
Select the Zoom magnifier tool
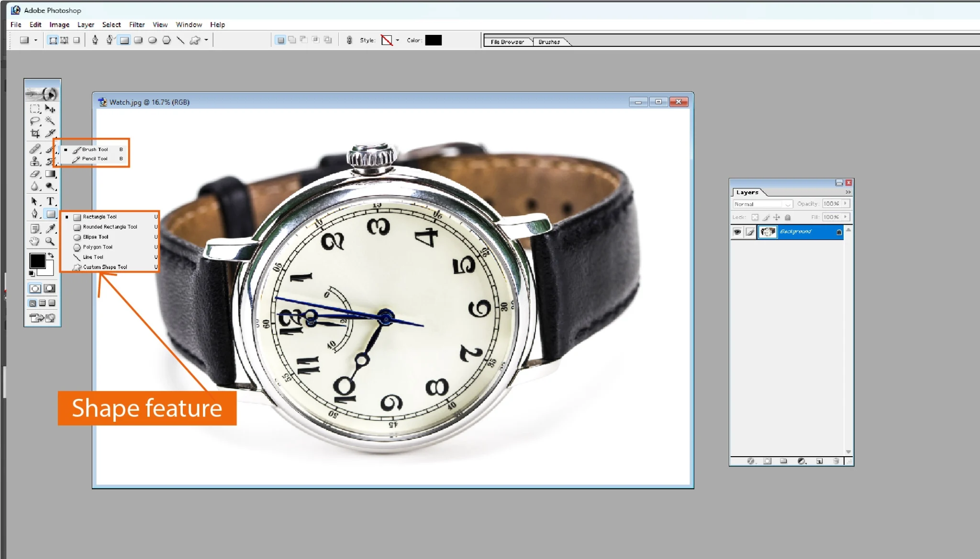click(50, 241)
